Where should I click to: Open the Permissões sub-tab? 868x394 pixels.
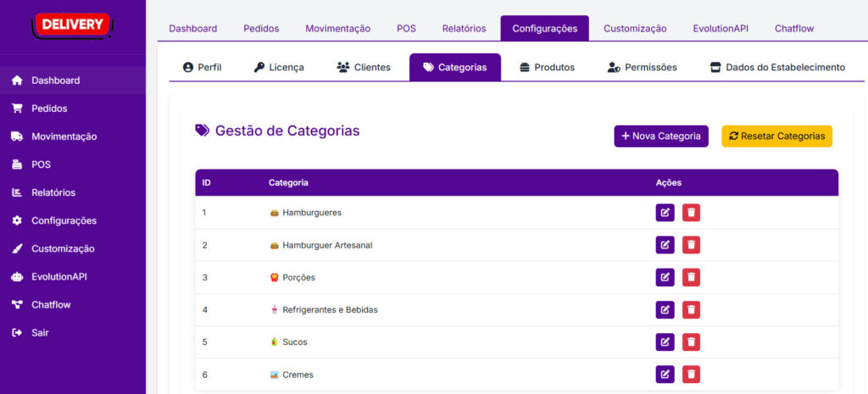(x=643, y=68)
